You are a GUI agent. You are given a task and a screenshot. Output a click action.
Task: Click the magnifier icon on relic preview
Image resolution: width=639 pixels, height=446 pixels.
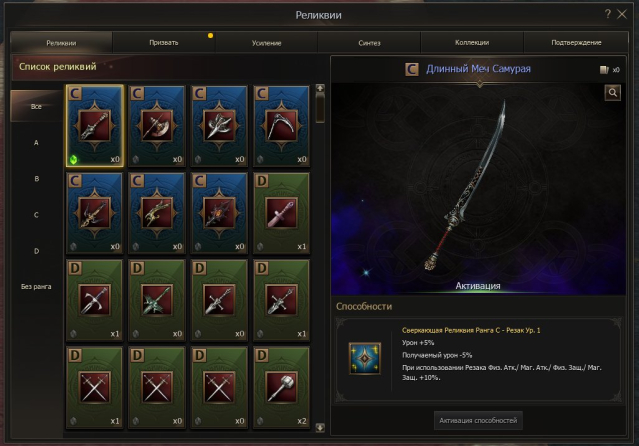coord(613,93)
